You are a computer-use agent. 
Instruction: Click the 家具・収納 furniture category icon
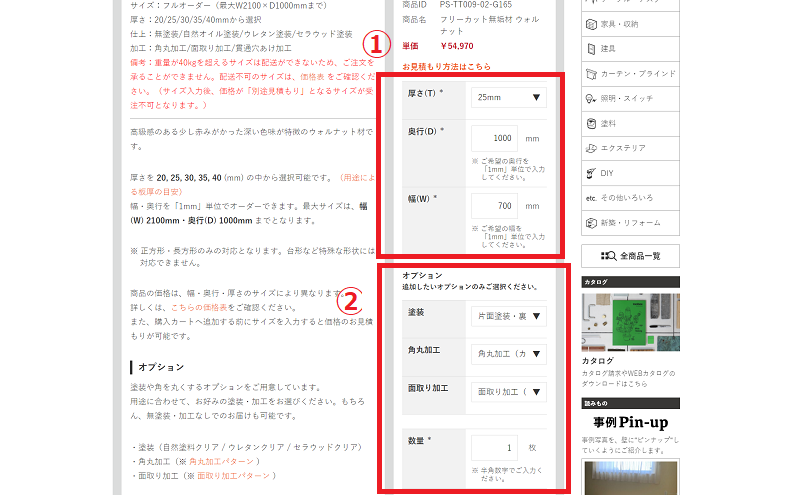point(592,22)
